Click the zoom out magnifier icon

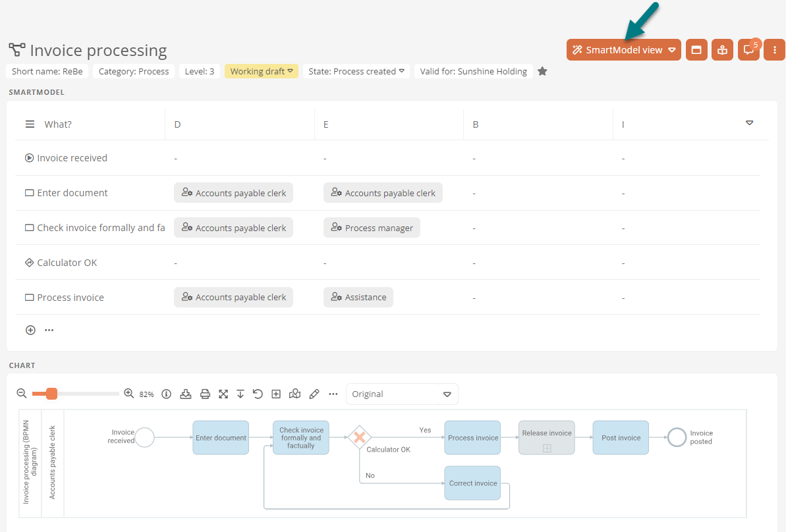[x=22, y=394]
